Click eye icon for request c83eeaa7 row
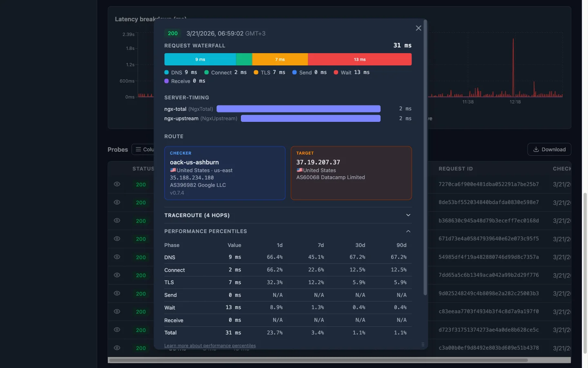The height and width of the screenshot is (368, 588). click(x=117, y=312)
